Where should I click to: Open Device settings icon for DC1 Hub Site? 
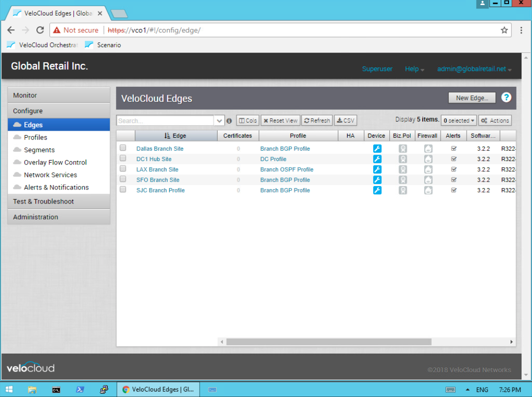click(377, 159)
